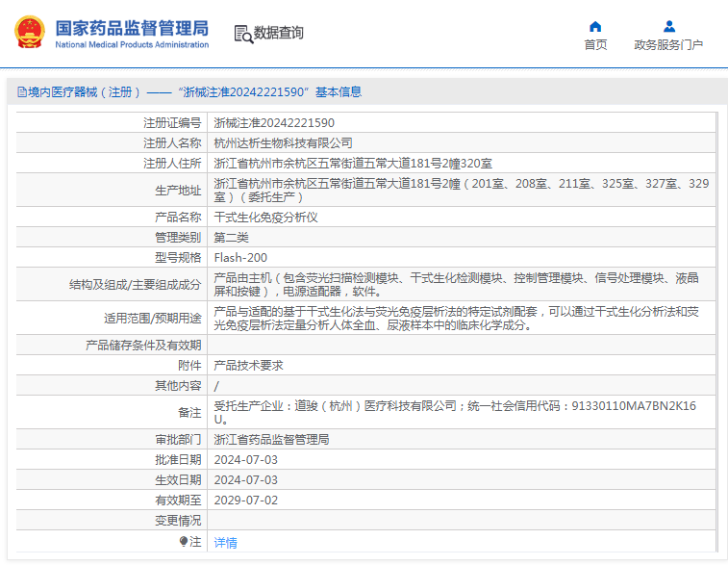The width and height of the screenshot is (728, 565).
Task: Click the 生效日期 row label
Action: 178,479
